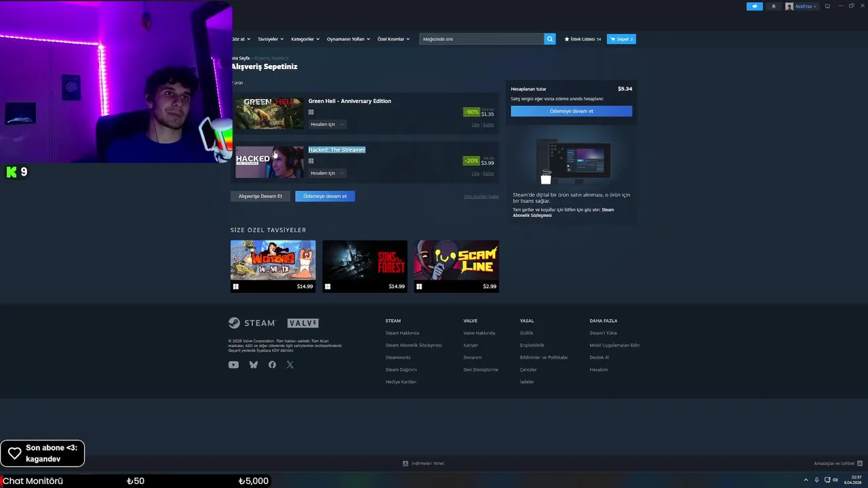Click Tüm ürünleri kaldır link
Viewport: 868px width, 488px height.
[x=481, y=197]
